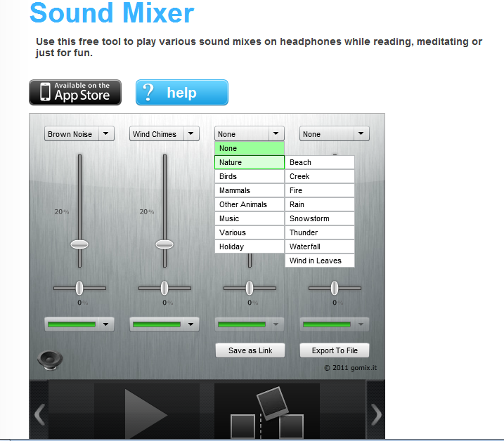Choose Wind in Leaves from submenu

coord(320,261)
